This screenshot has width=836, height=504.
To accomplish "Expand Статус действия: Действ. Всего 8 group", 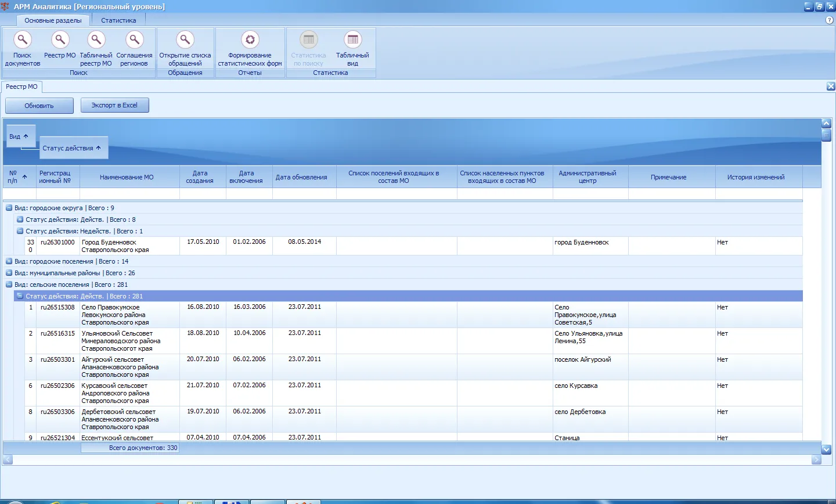I will [20, 219].
